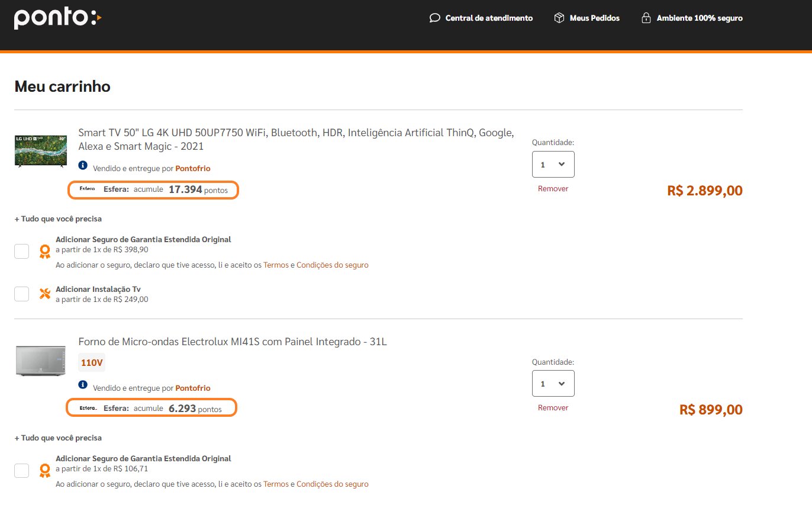Open the Pontofrio seller link for the Smart TV
The width and height of the screenshot is (812, 508).
193,169
